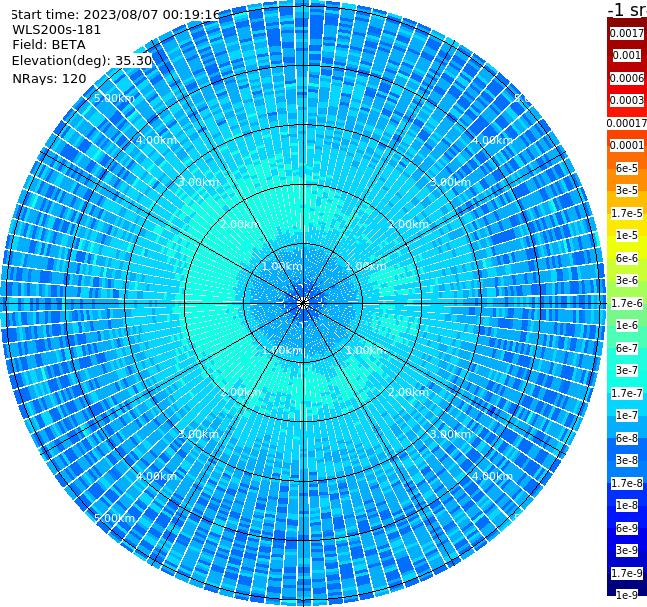Select the 4.00km range label, northeast quadrant
The height and width of the screenshot is (607, 647).
[x=492, y=140]
